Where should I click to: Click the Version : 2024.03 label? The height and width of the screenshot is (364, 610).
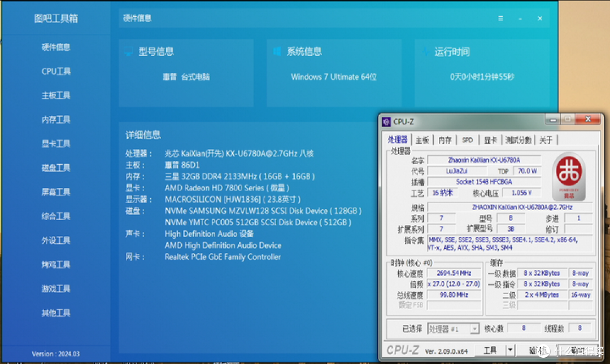(55, 354)
